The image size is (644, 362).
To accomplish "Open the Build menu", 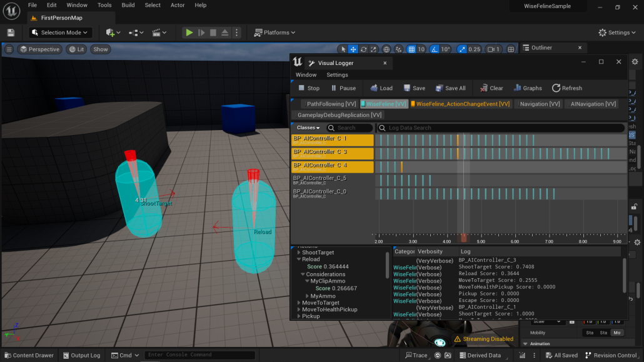I will pos(128,6).
